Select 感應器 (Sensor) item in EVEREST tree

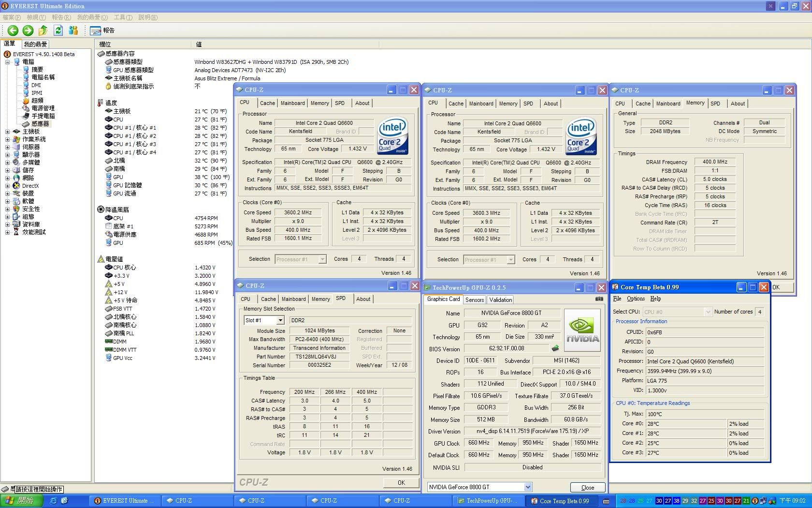40,124
